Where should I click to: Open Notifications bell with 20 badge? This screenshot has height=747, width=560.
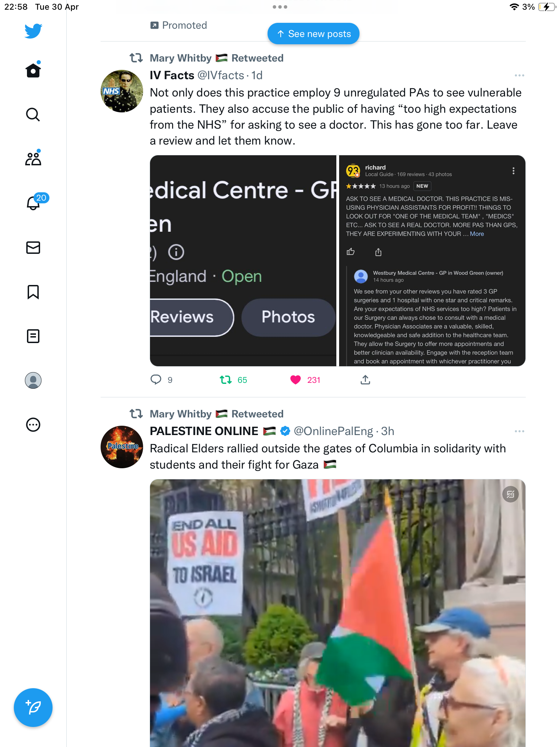pos(34,203)
